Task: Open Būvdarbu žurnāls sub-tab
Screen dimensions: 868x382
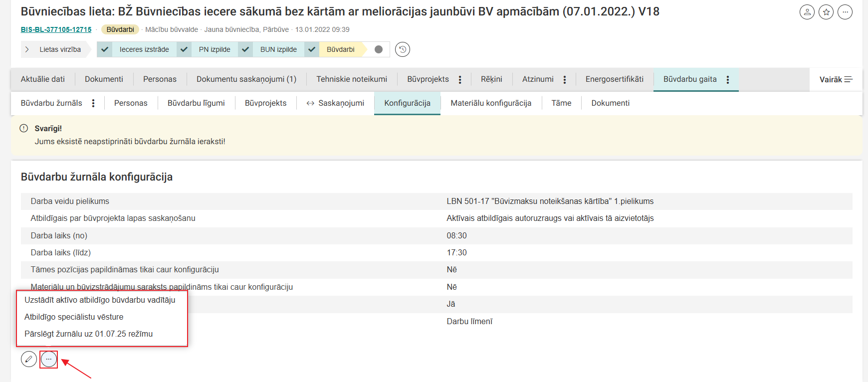Action: 51,103
